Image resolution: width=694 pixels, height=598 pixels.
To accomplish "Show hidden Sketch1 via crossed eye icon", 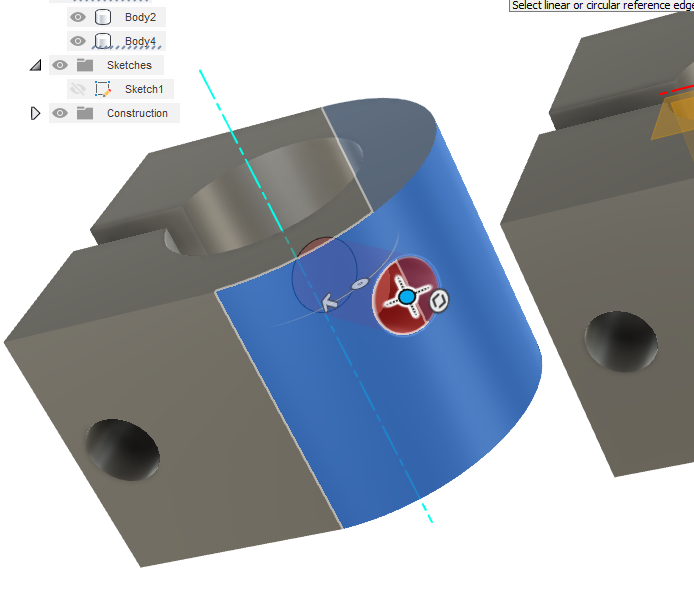I will coord(78,89).
